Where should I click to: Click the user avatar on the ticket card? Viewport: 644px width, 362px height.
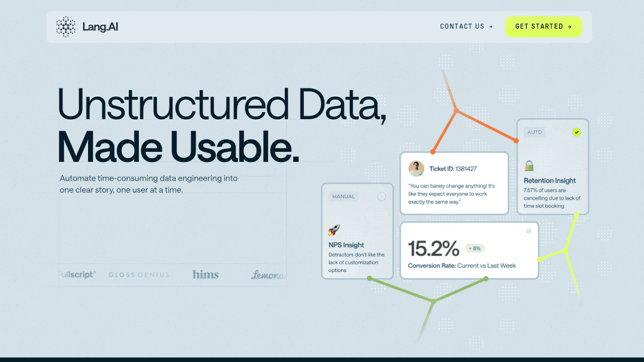tap(416, 169)
